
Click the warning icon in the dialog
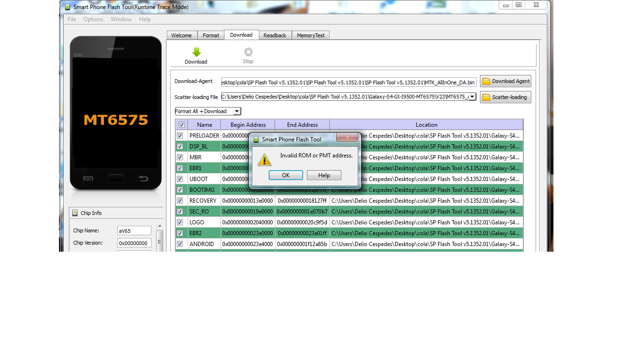[264, 160]
